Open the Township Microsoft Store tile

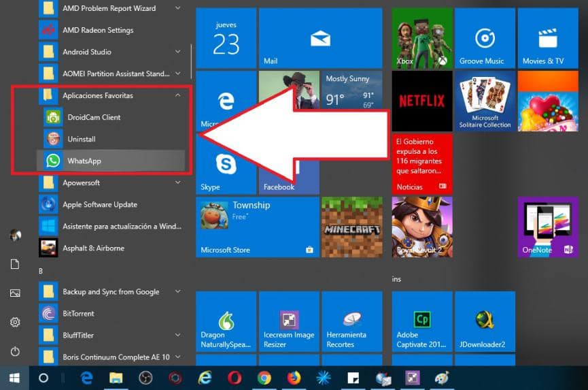click(258, 227)
